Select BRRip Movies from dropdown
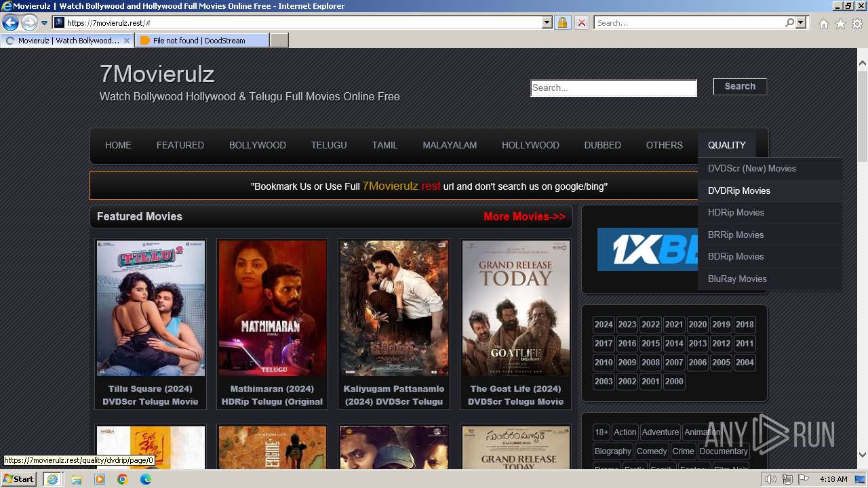 pyautogui.click(x=770, y=235)
